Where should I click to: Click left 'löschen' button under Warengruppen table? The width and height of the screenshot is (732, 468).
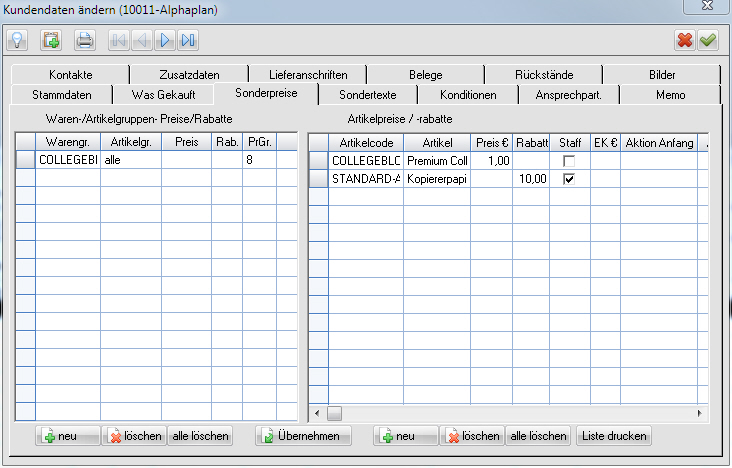tap(134, 436)
